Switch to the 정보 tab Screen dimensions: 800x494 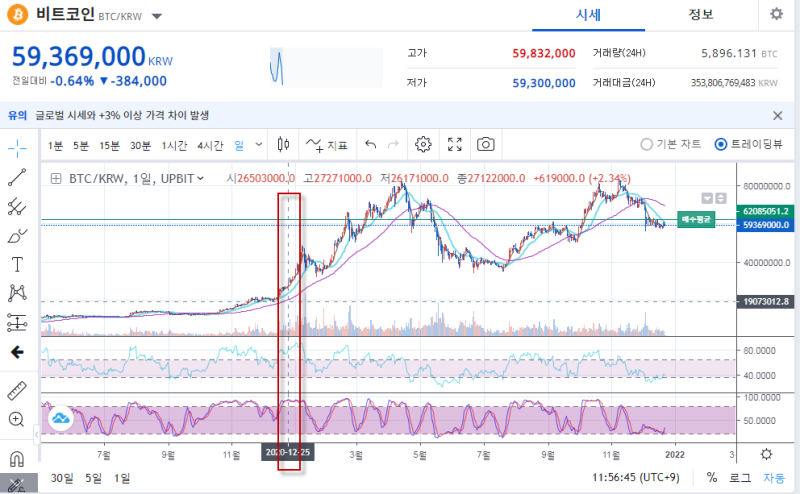[x=701, y=15]
